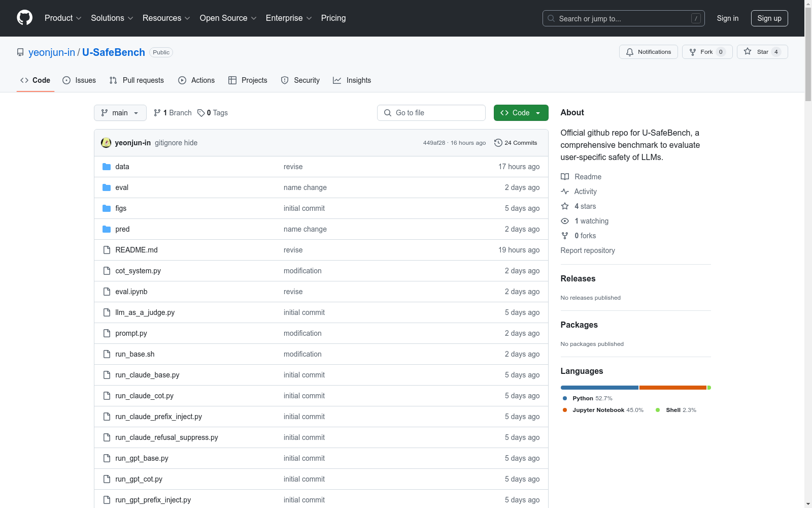
Task: Click the search magnifier icon in header
Action: [551, 18]
